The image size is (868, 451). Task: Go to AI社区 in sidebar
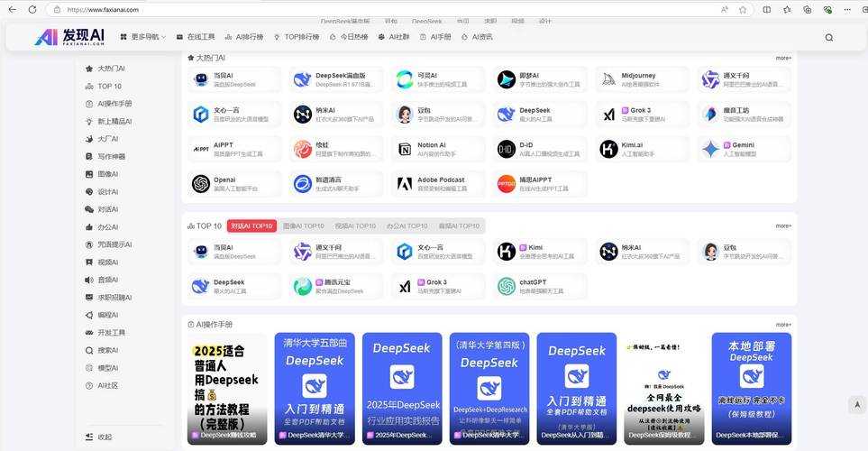(102, 386)
